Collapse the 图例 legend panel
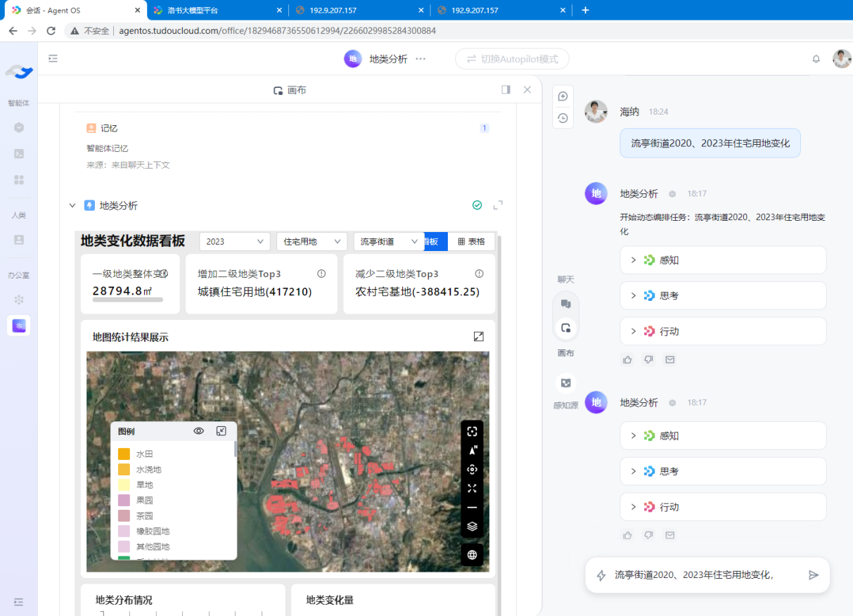Screen dimensions: 853x616 pos(222,431)
